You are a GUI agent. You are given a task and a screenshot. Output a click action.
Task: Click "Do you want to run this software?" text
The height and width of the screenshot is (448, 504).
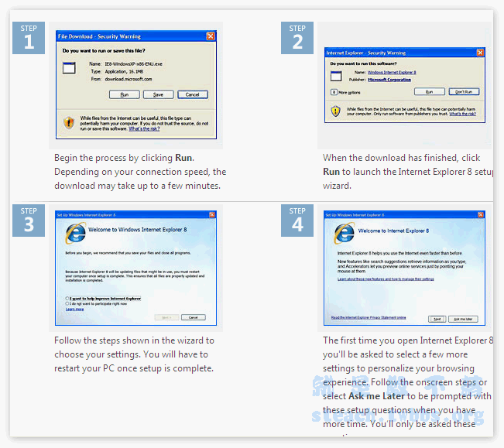pos(364,63)
